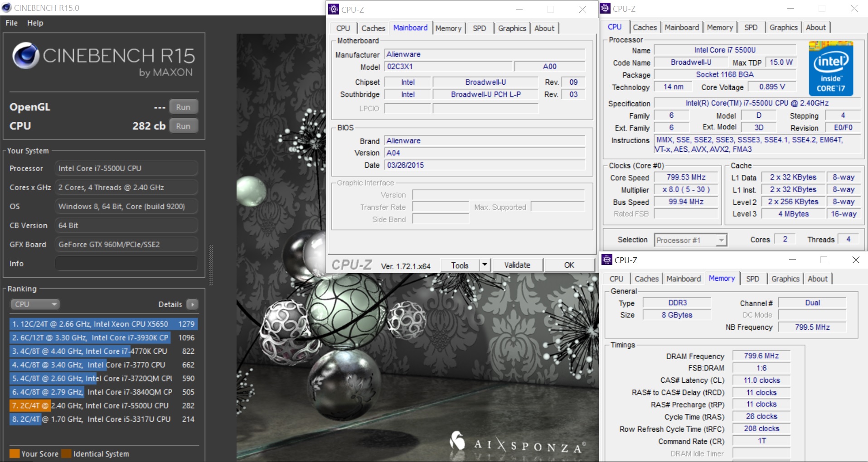Select ranking row Intel Core i7-3840QM
The image size is (868, 462).
click(x=103, y=392)
